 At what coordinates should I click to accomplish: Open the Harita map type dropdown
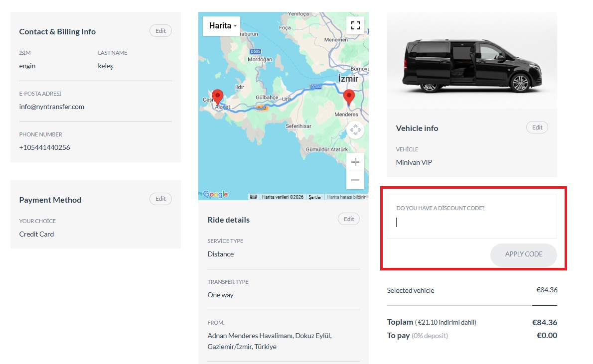(x=222, y=26)
